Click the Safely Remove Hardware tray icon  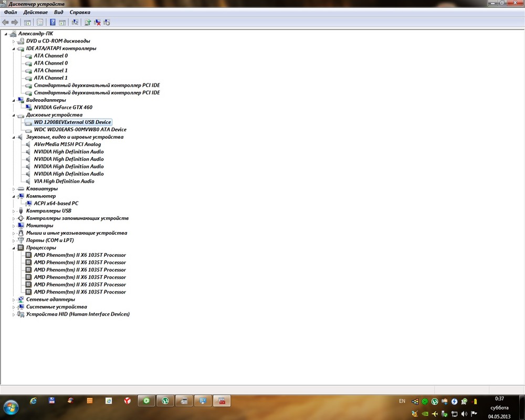444,414
